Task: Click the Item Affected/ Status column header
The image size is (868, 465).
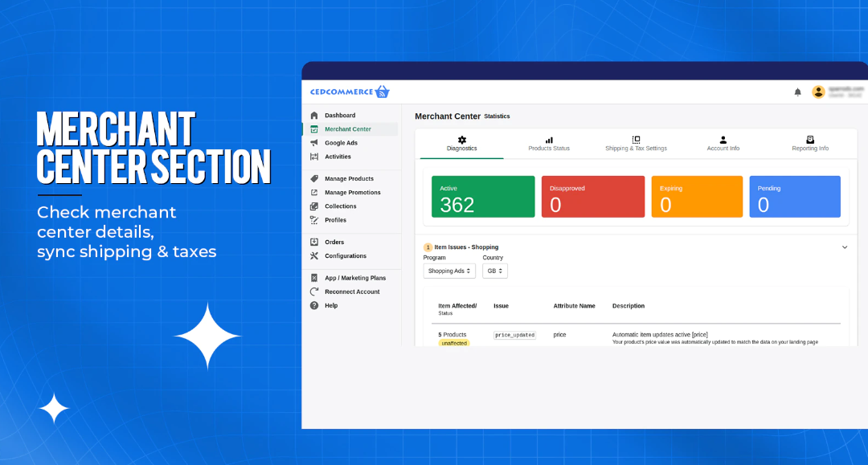Action: 457,309
